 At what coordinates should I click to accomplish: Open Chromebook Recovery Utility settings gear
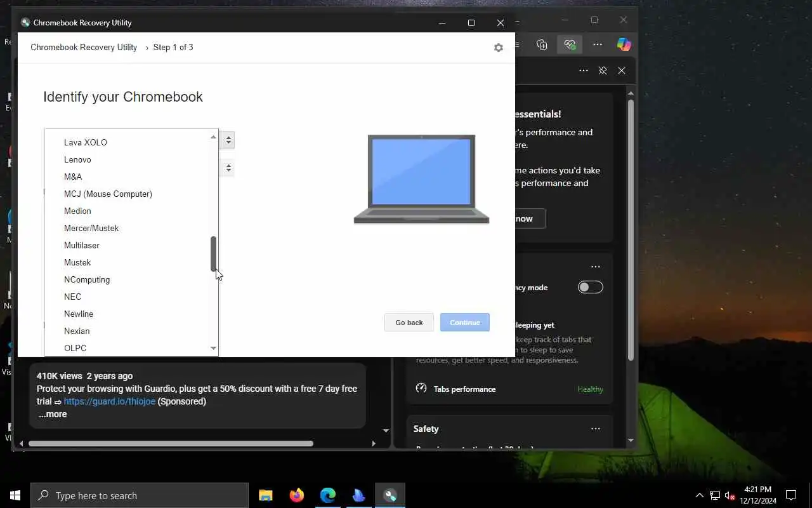[498, 48]
